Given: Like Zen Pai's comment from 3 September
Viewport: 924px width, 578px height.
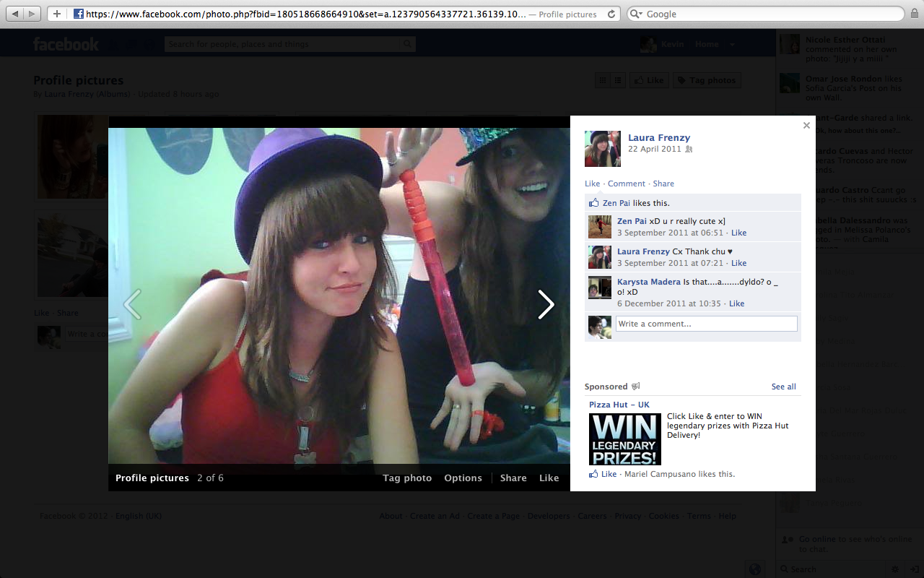Looking at the screenshot, I should pyautogui.click(x=738, y=233).
